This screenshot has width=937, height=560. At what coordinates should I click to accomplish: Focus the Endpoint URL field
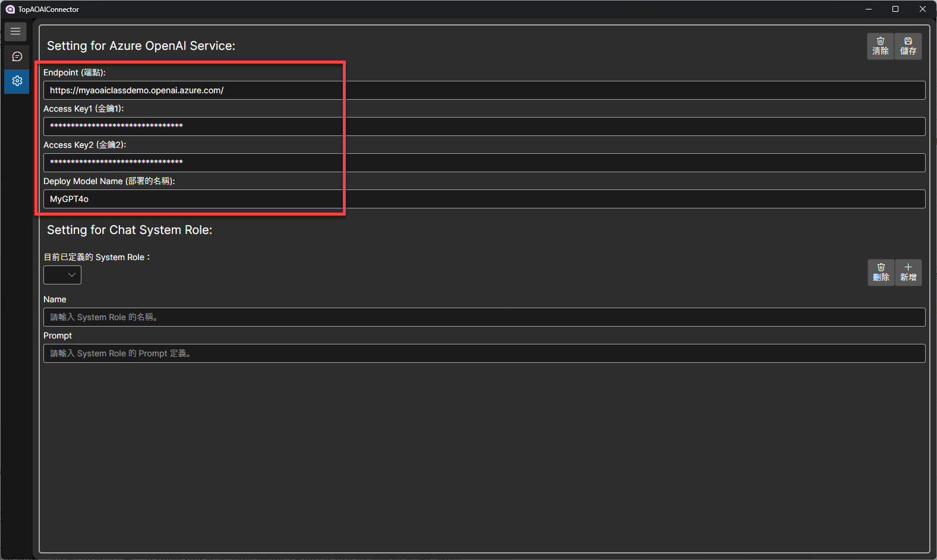coord(484,90)
